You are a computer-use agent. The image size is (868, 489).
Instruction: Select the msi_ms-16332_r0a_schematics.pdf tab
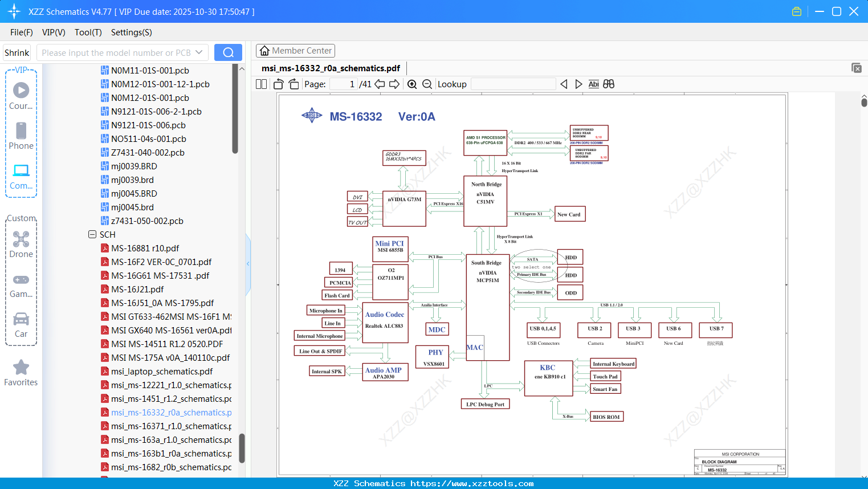coord(331,68)
